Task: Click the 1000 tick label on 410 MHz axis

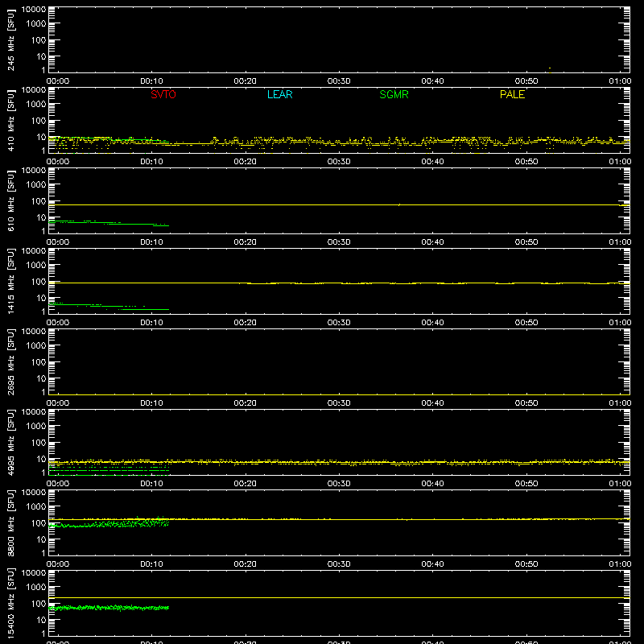Action: pyautogui.click(x=36, y=105)
